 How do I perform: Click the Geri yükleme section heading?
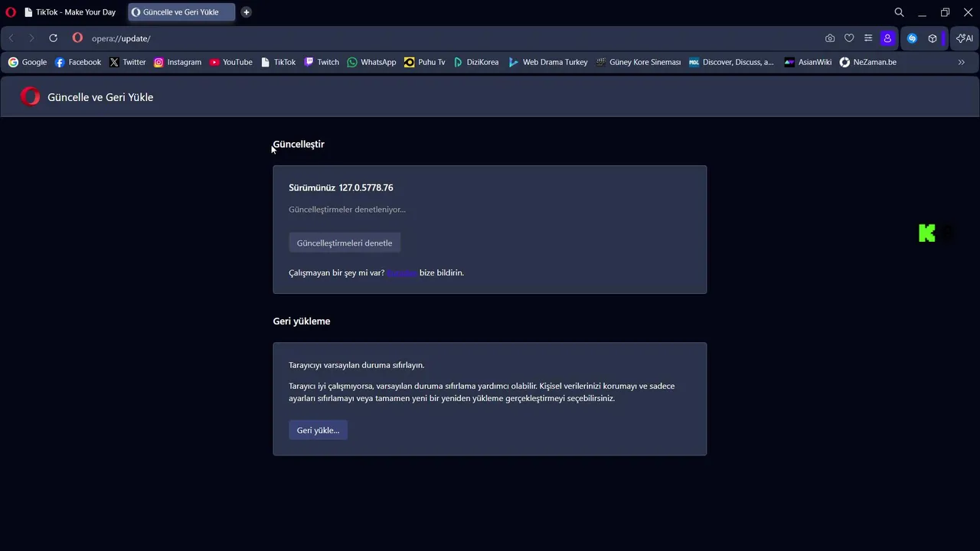(302, 321)
